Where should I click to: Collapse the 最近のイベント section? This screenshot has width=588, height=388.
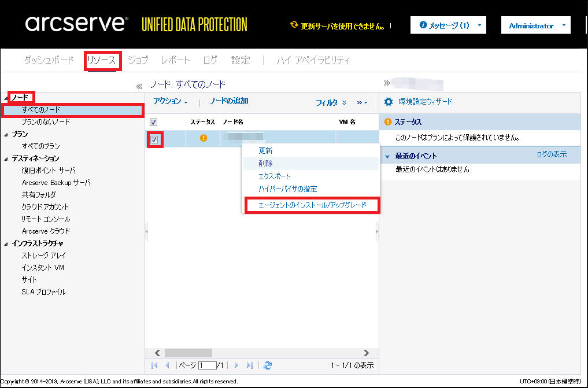pyautogui.click(x=387, y=157)
